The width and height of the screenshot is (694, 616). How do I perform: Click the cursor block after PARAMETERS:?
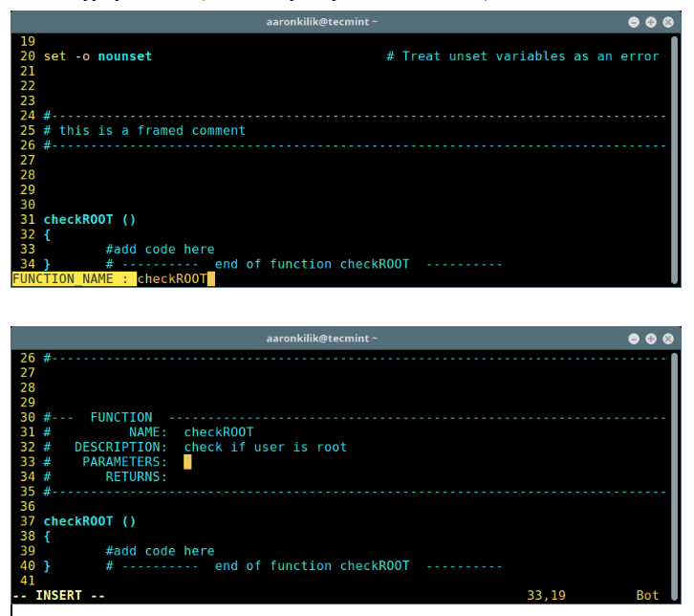pos(187,462)
